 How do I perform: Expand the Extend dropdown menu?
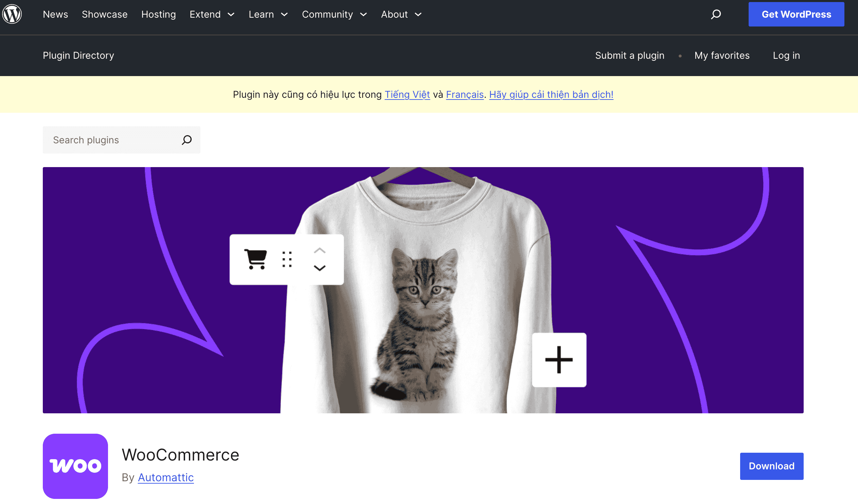point(212,14)
